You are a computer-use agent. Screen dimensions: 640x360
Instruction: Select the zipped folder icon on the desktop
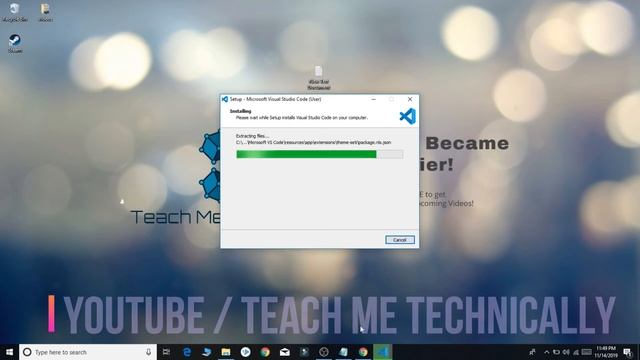[45, 13]
